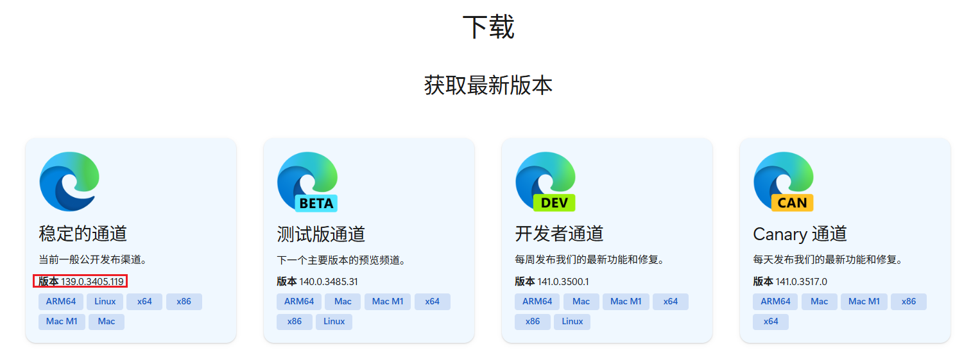Click the Edge Beta logo
The width and height of the screenshot is (980, 357).
[307, 182]
